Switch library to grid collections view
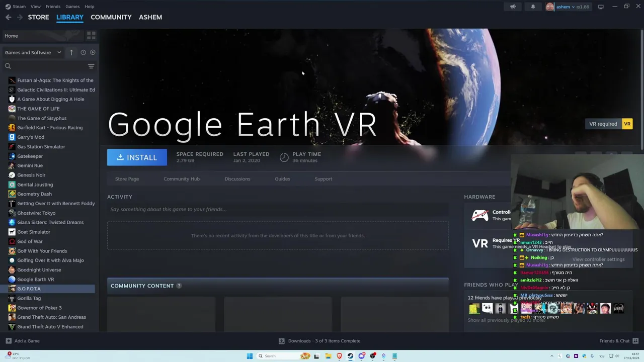 tap(91, 36)
